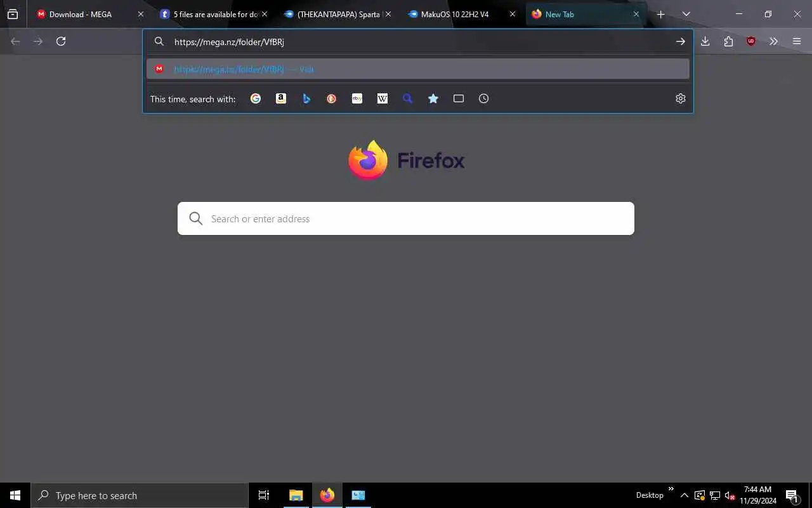Viewport: 812px width, 508px height.
Task: Open a new tab with plus button
Action: tap(660, 14)
